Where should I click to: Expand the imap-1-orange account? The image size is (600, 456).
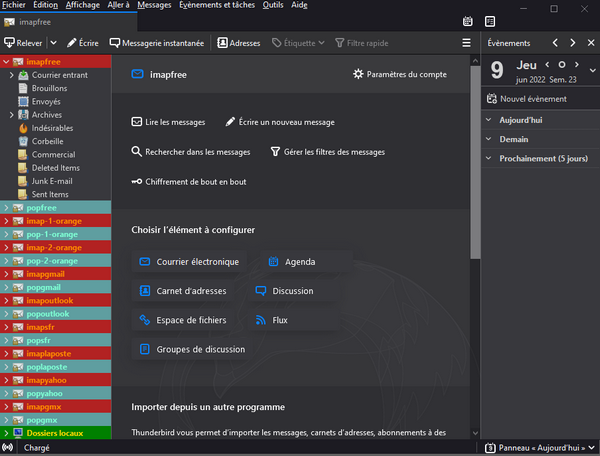click(6, 221)
